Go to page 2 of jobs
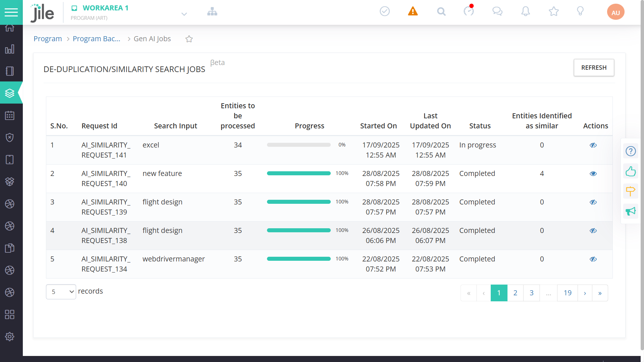This screenshot has height=362, width=644. pos(515,293)
